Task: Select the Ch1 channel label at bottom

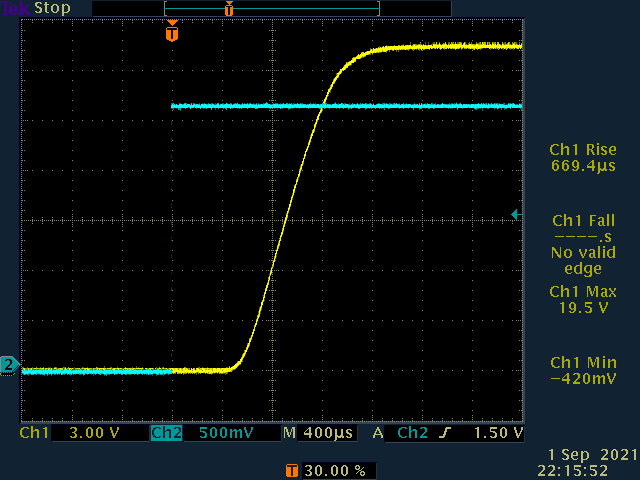Action: coord(35,434)
